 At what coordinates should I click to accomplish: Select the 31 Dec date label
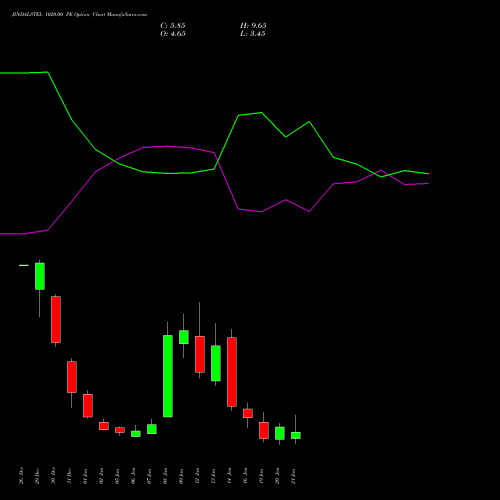click(70, 476)
